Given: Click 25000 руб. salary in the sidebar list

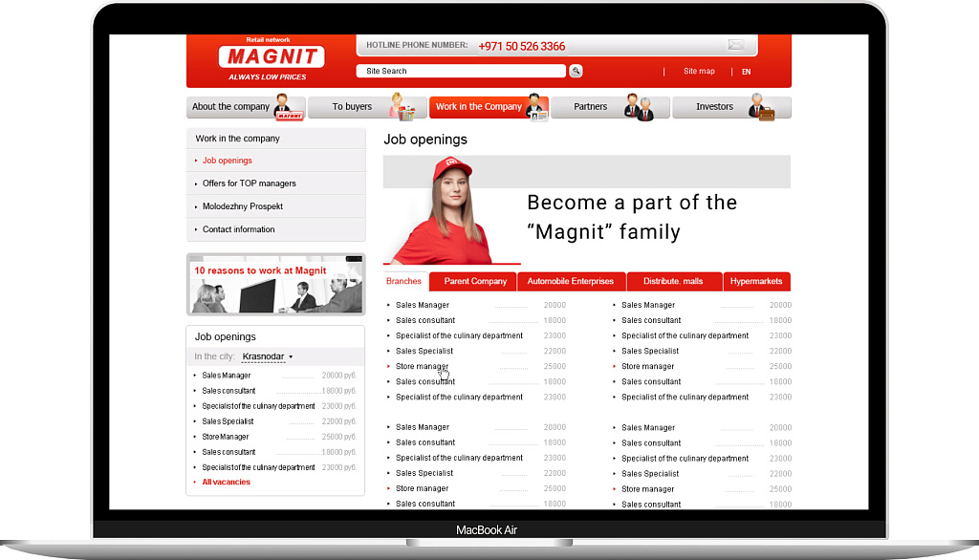Looking at the screenshot, I should coord(339,437).
